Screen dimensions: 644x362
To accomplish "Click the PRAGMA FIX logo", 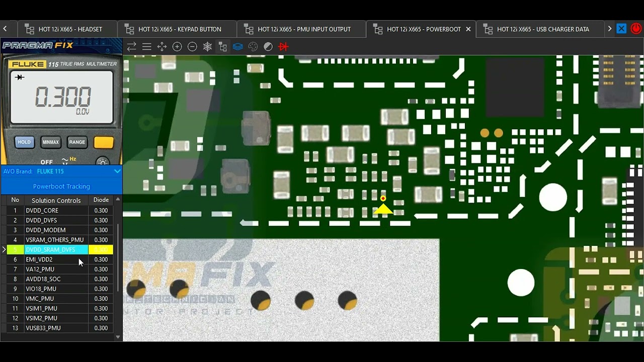I will [38, 45].
